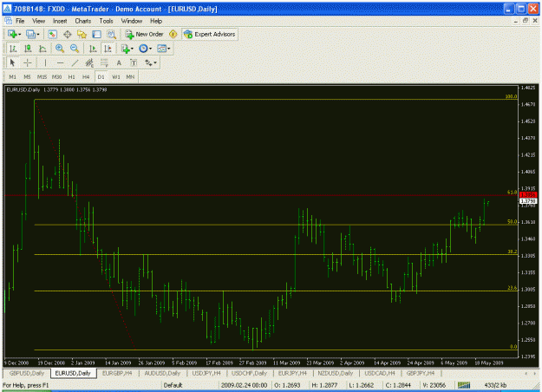Screen dimensions: 542x392
Task: Switch chart to Bar Chart mode
Action: pos(13,49)
